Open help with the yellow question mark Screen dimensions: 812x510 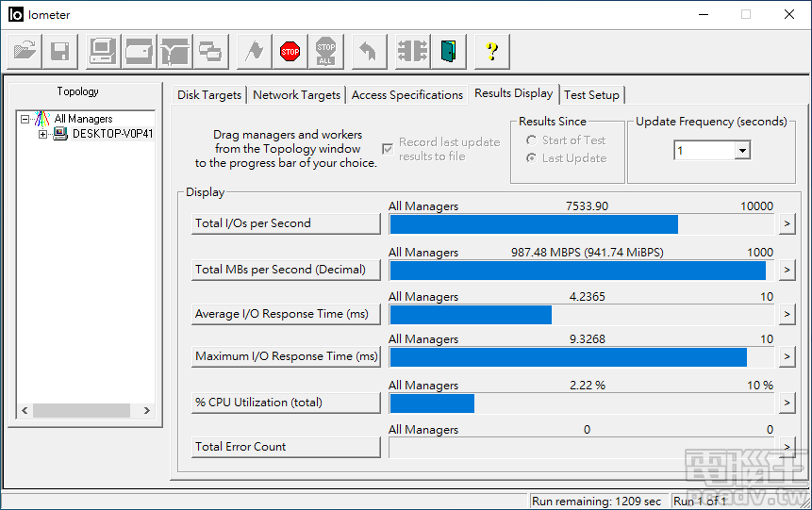(x=492, y=51)
